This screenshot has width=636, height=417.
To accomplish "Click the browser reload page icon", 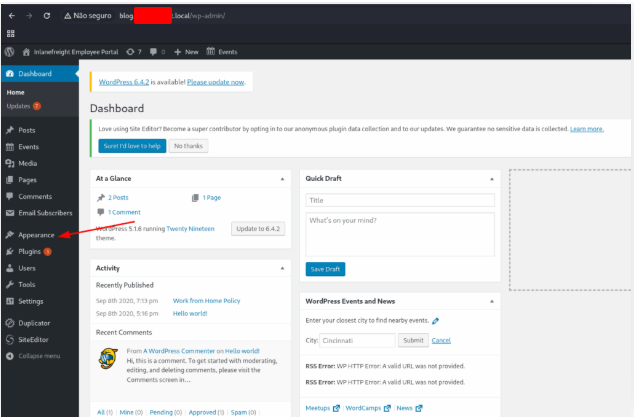I will tap(48, 16).
